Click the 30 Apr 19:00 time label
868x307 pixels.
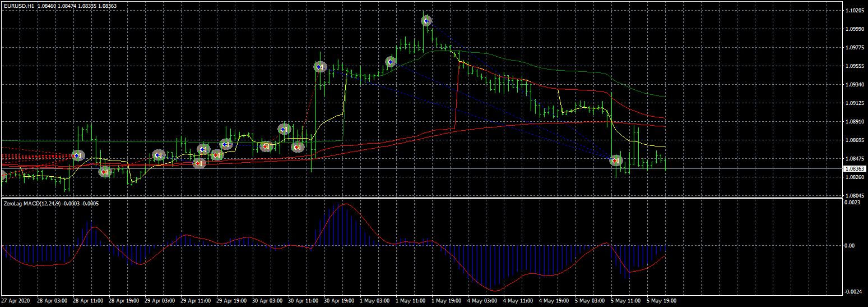338,301
